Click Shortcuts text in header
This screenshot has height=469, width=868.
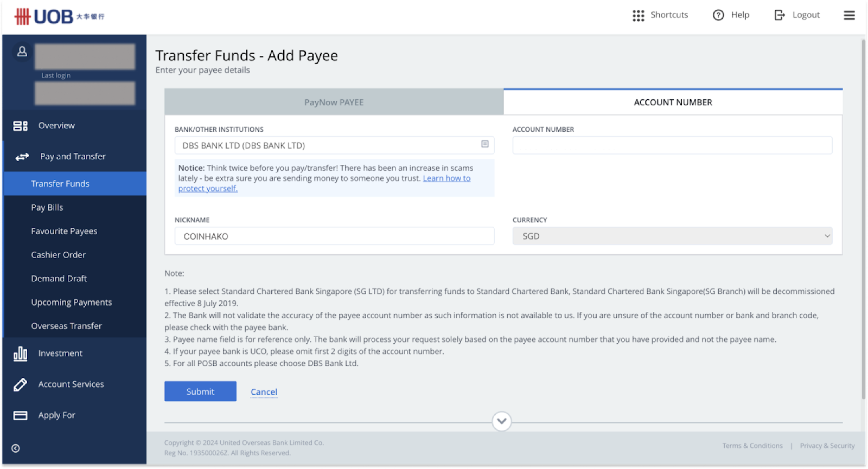tap(669, 15)
